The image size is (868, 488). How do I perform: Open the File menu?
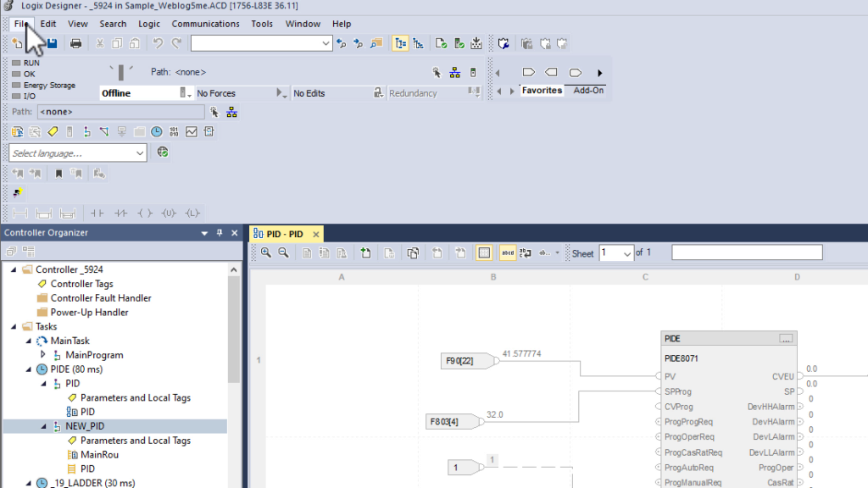20,23
